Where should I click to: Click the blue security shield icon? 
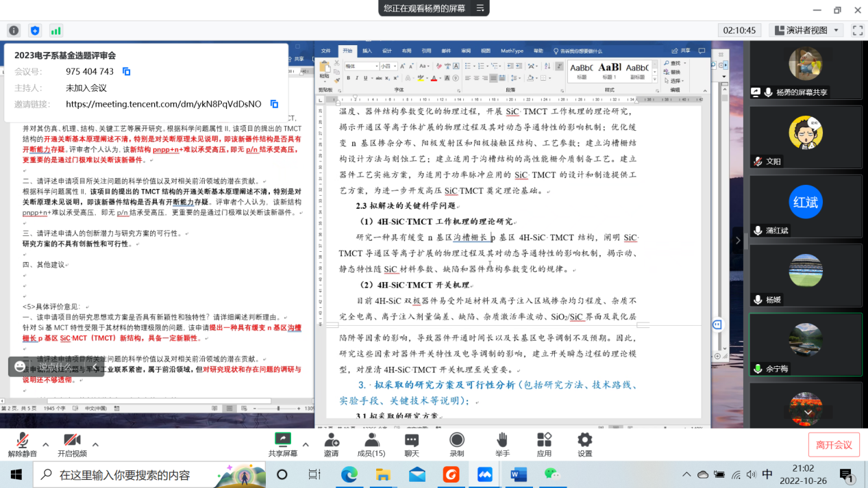point(35,31)
